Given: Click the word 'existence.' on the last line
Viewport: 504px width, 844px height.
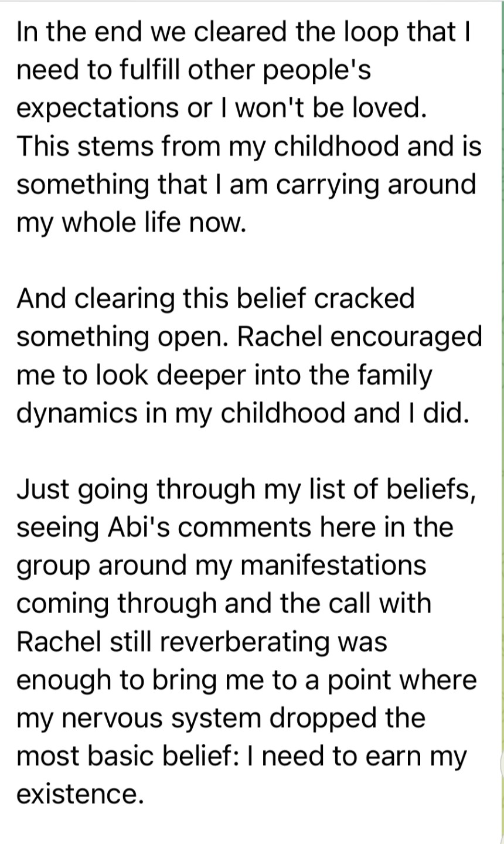Looking at the screenshot, I should [80, 795].
